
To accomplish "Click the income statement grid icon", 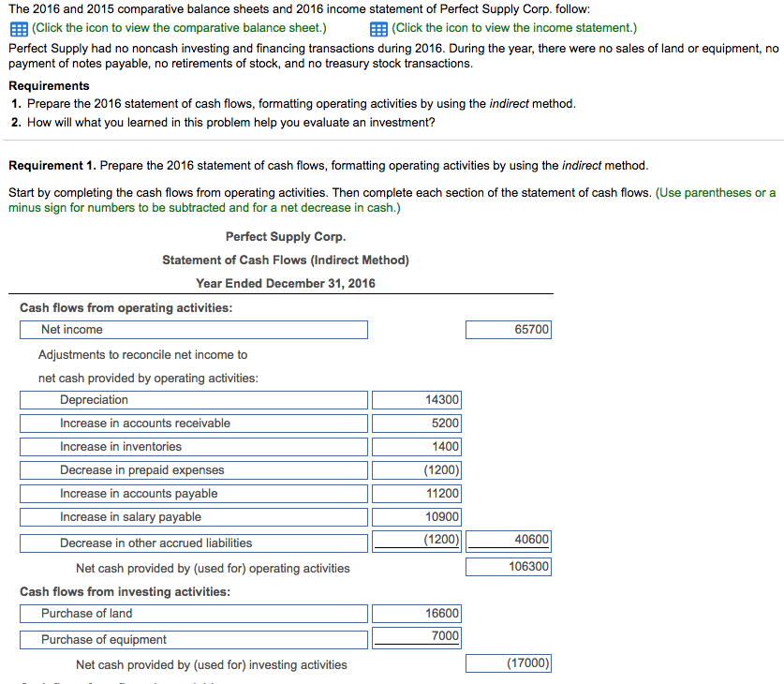I will click(377, 28).
